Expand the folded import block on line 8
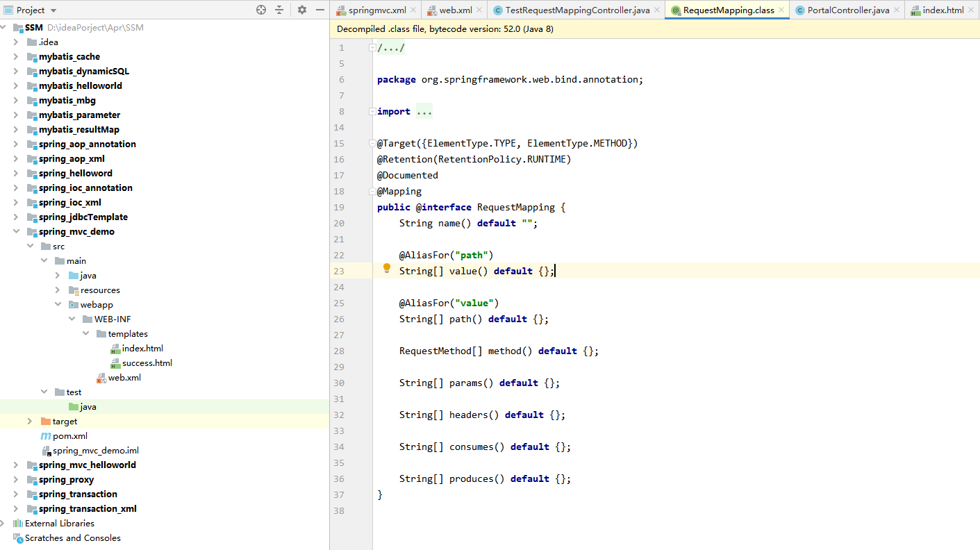The height and width of the screenshot is (550, 980). [x=373, y=112]
